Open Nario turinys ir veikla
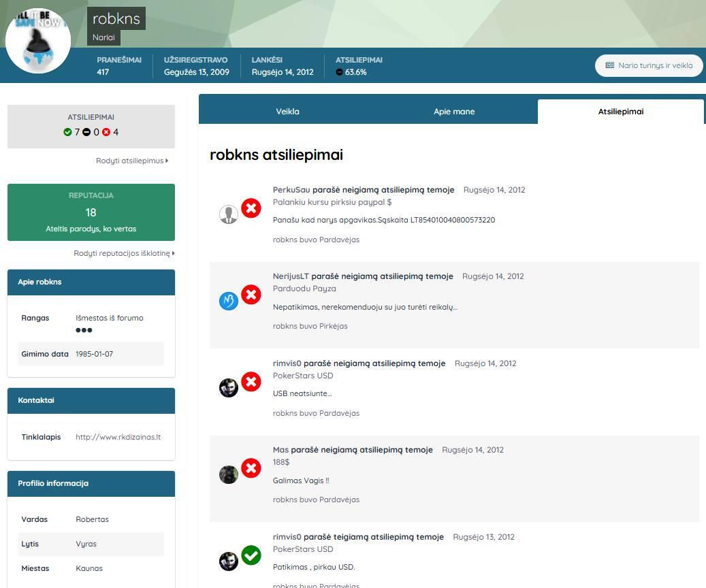This screenshot has width=706, height=588. [649, 65]
